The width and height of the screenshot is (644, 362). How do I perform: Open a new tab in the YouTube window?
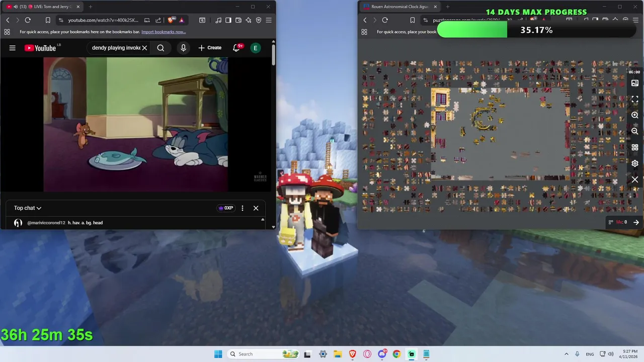click(91, 7)
